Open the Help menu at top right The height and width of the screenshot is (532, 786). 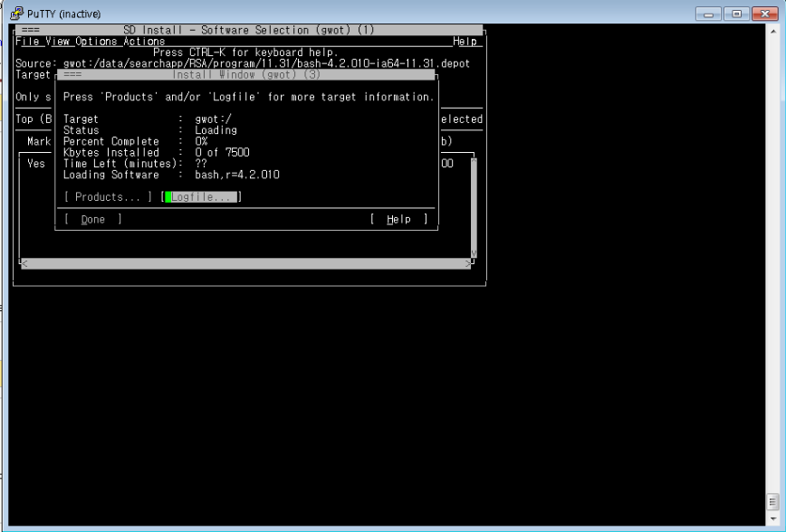pos(465,42)
